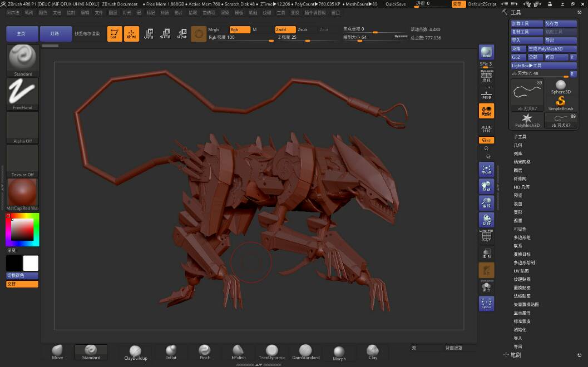Pick the DamStandard brush
Image resolution: width=588 pixels, height=367 pixels.
pyautogui.click(x=305, y=351)
